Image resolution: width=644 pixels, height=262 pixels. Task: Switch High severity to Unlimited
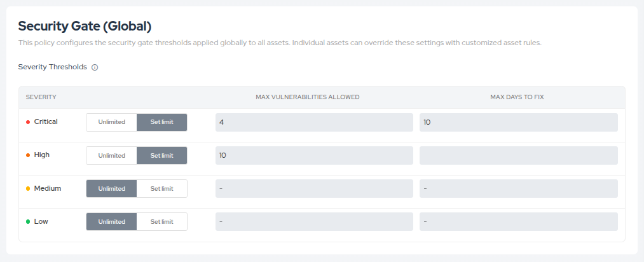click(111, 155)
